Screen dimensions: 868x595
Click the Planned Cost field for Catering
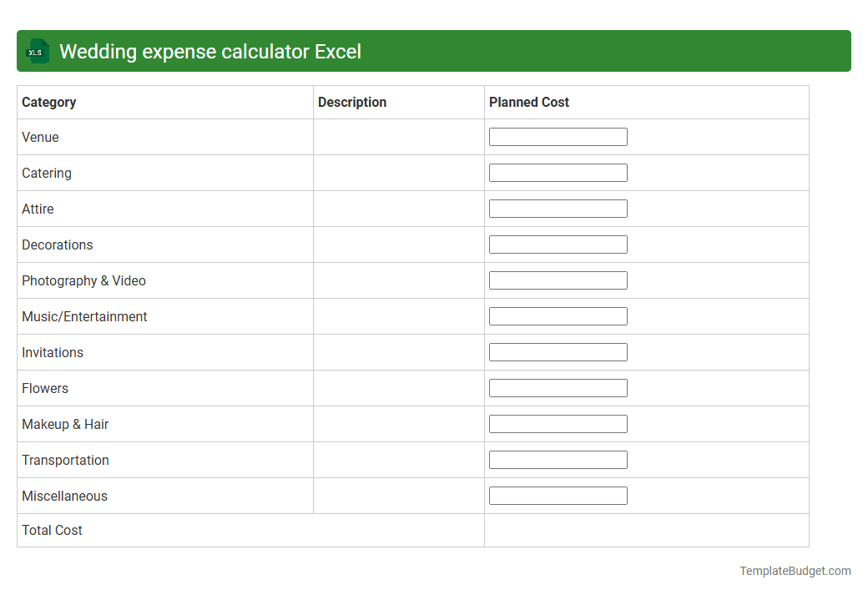(x=558, y=172)
